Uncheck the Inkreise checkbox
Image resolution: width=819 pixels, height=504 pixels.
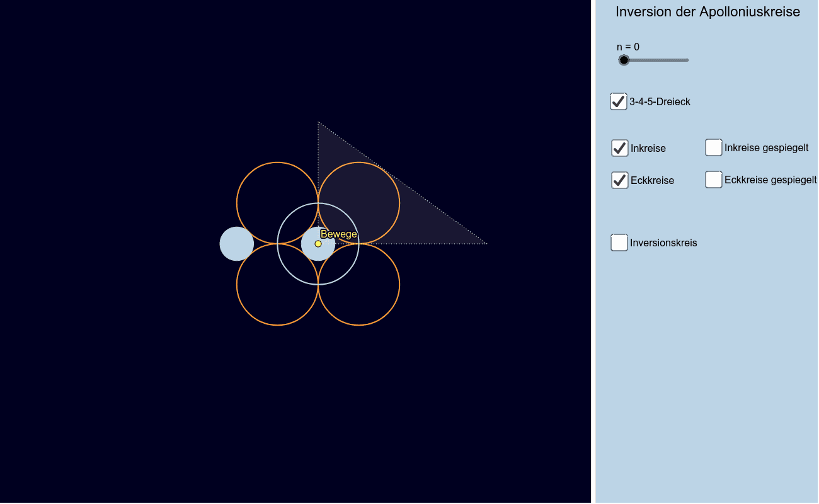pyautogui.click(x=620, y=148)
